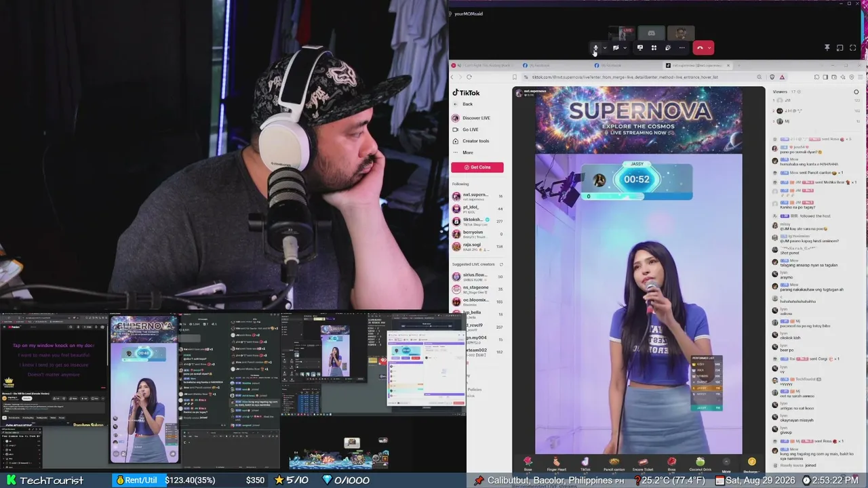Image resolution: width=868 pixels, height=488 pixels.
Task: Select the LIVE stream participant tile
Action: coord(622,33)
